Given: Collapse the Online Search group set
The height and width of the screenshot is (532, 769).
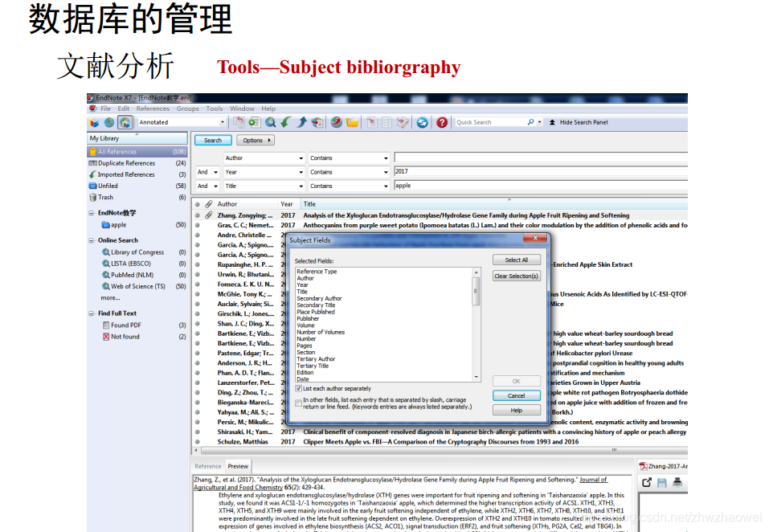Looking at the screenshot, I should [92, 240].
